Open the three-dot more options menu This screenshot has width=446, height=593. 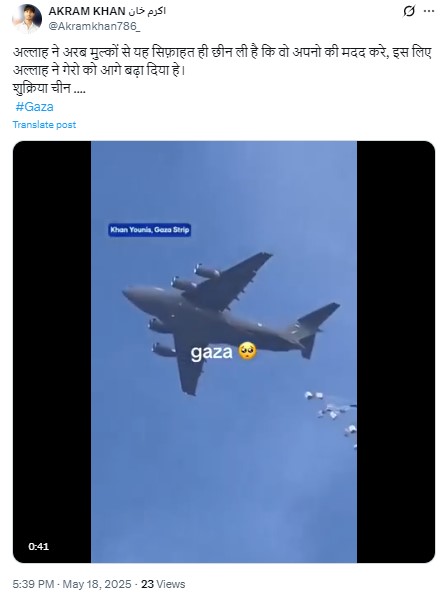tap(429, 11)
